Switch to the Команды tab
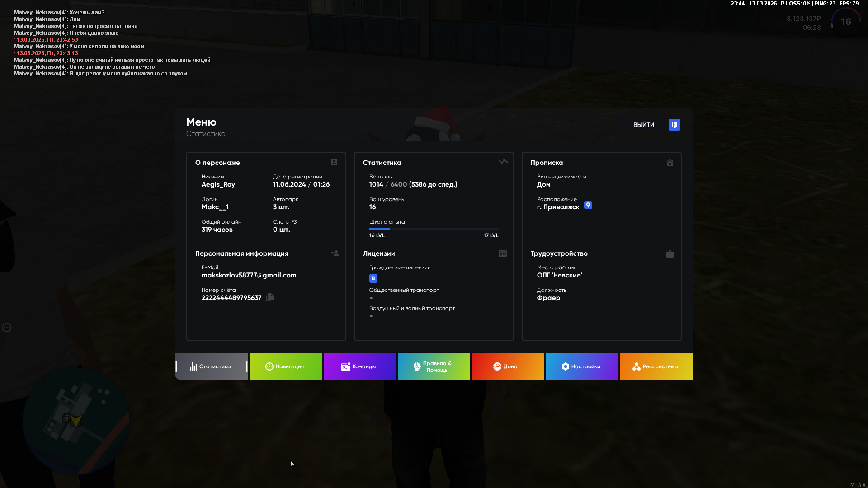868x488 pixels. pyautogui.click(x=359, y=366)
